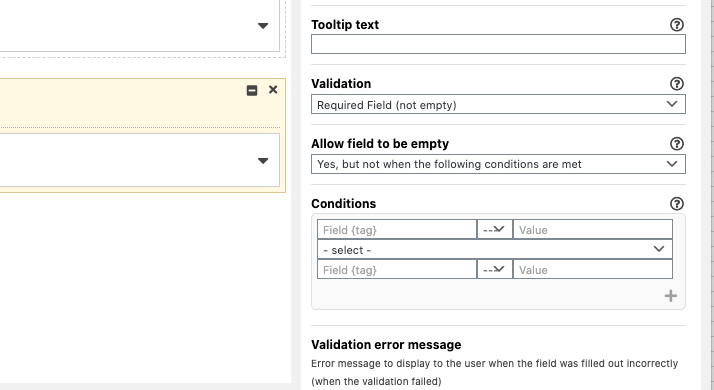Focus second condition Value input
Image resolution: width=714 pixels, height=390 pixels.
pyautogui.click(x=592, y=270)
